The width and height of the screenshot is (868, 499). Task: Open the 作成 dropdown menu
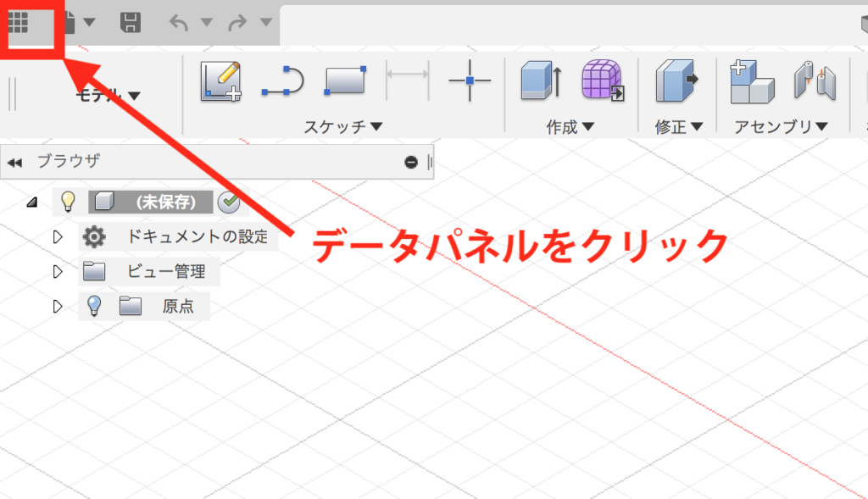point(570,126)
